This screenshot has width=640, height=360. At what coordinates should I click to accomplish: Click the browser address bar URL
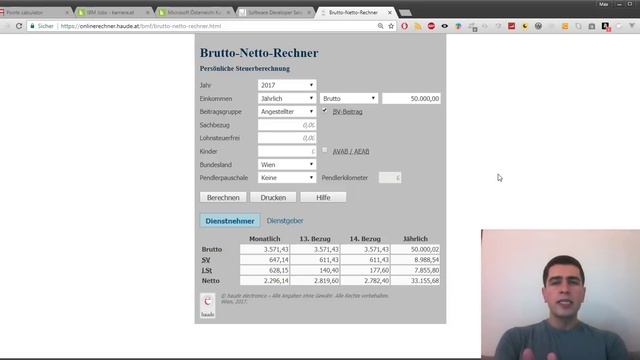tap(141, 26)
